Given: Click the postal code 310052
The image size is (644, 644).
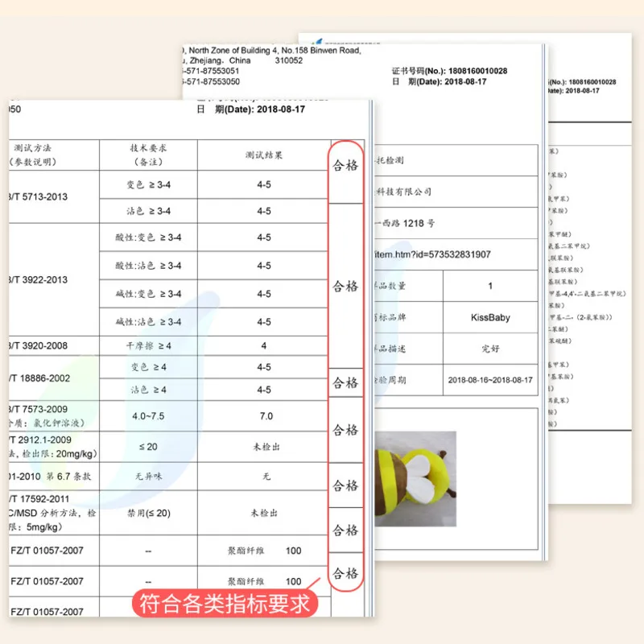Looking at the screenshot, I should coord(289,61).
